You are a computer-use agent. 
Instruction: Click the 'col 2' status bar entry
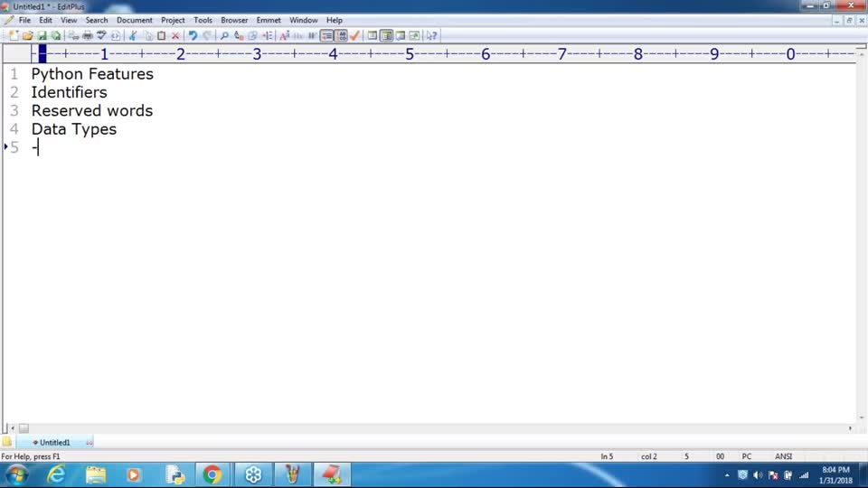pos(649,456)
